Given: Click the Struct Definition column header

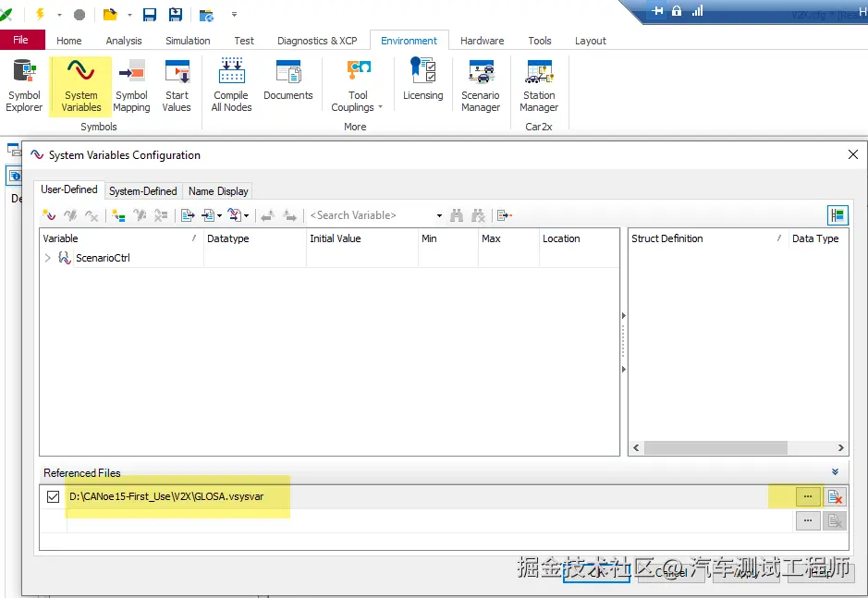Looking at the screenshot, I should tap(708, 238).
